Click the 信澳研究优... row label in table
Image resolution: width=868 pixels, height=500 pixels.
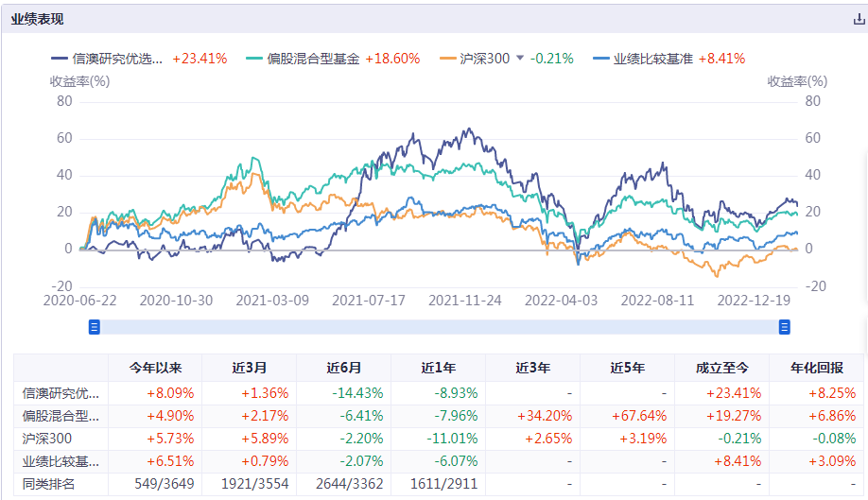coord(61,392)
